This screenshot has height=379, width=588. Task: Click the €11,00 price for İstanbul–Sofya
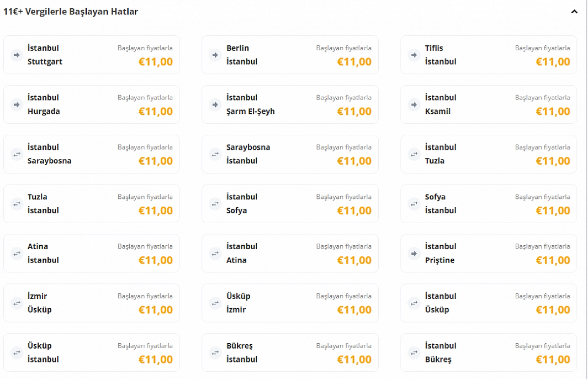pyautogui.click(x=354, y=211)
